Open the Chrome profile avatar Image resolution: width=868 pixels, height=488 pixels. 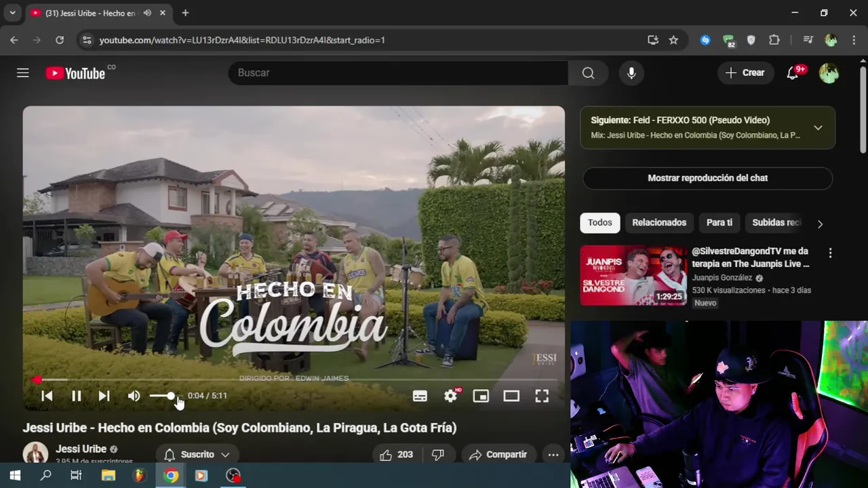(831, 40)
